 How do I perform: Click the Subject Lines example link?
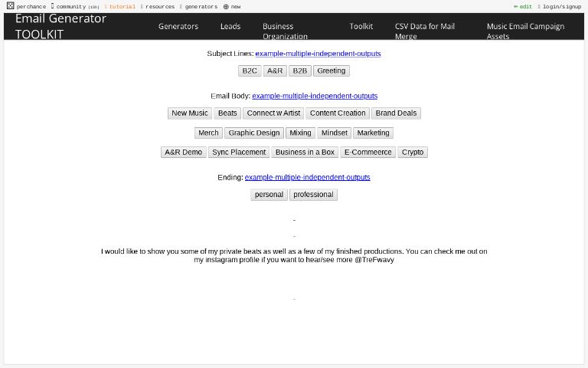(x=318, y=54)
